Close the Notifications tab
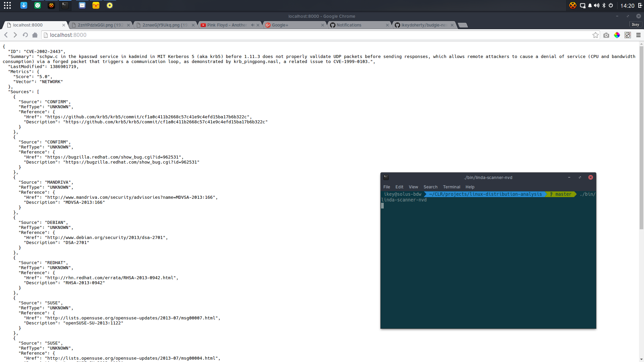The width and height of the screenshot is (644, 362). pyautogui.click(x=387, y=25)
